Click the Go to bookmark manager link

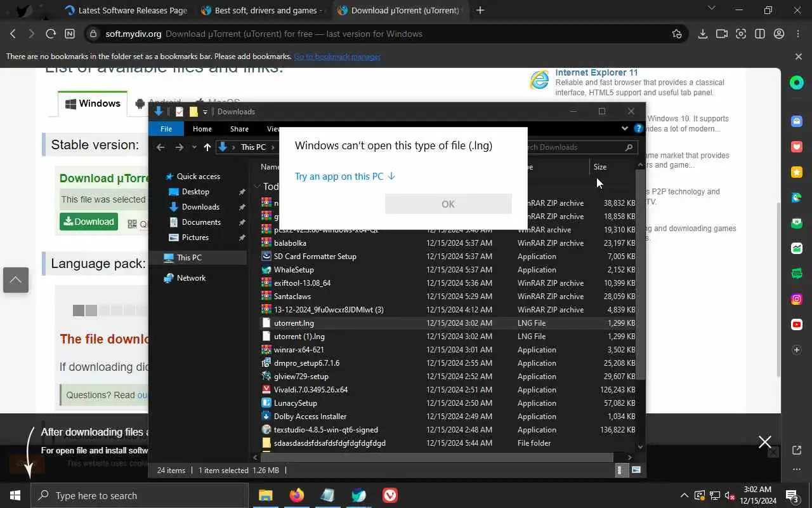pyautogui.click(x=337, y=57)
